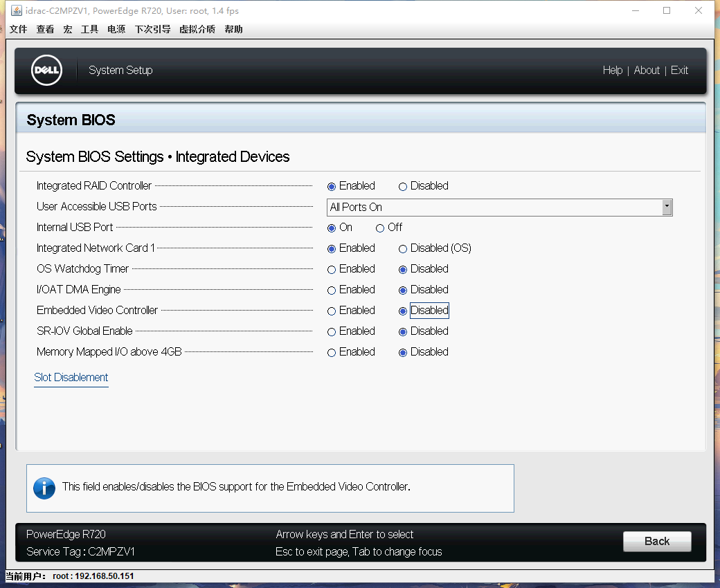Open the 虚拟介质 menu
720x588 pixels.
tap(197, 29)
